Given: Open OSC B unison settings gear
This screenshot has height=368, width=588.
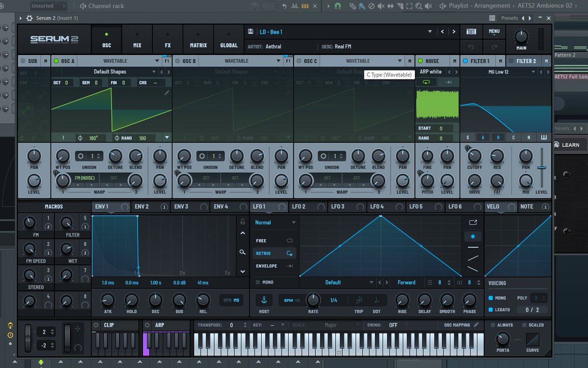Looking at the screenshot, I should point(202,156).
